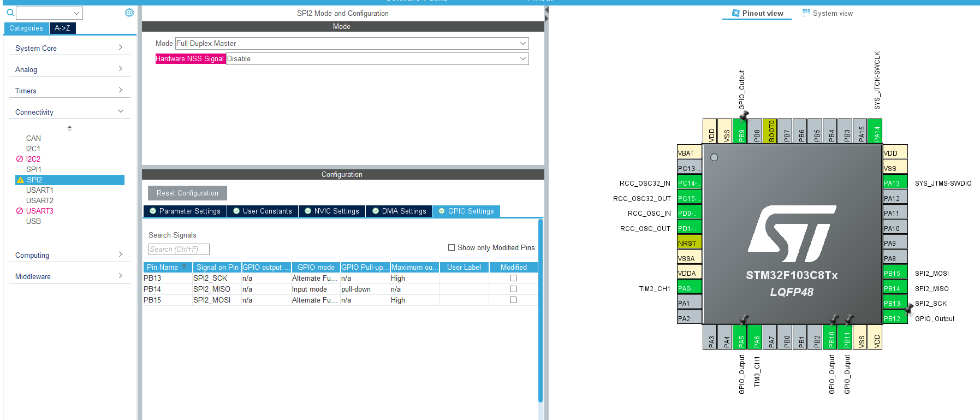980x420 pixels.
Task: Toggle Modified checkbox for PB15 row
Action: click(513, 300)
